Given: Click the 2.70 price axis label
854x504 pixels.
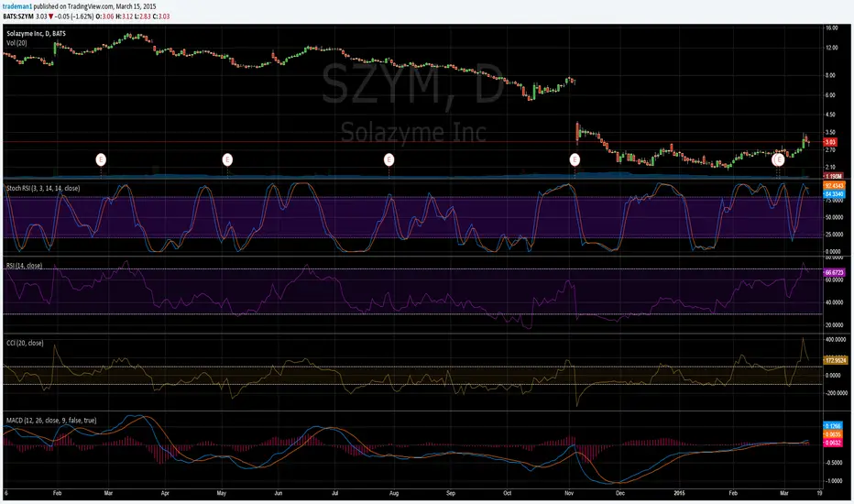Looking at the screenshot, I should (x=830, y=150).
